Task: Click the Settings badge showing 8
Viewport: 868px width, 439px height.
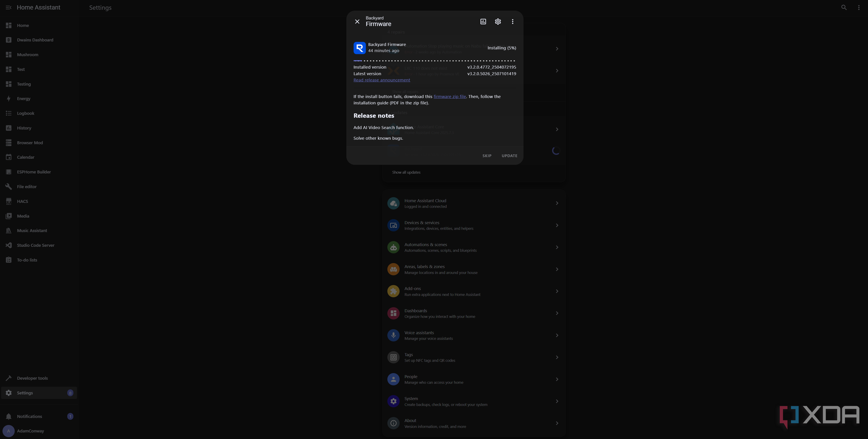Action: click(70, 393)
